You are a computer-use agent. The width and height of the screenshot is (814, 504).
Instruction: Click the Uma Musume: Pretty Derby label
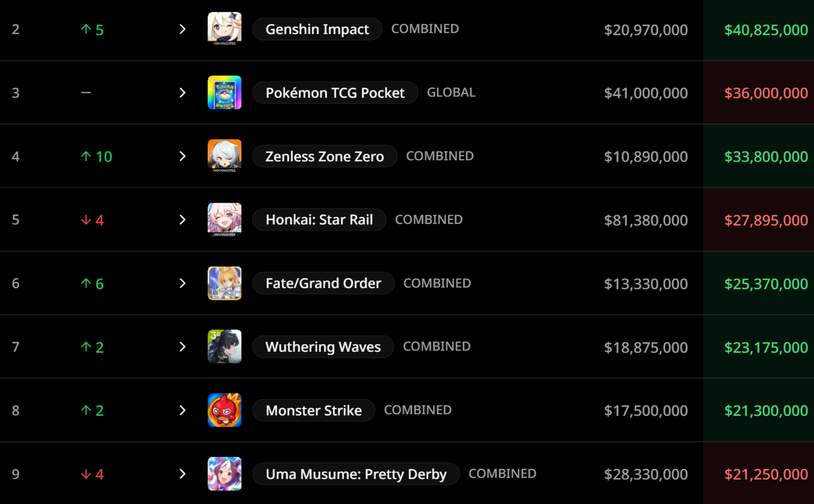(x=356, y=474)
